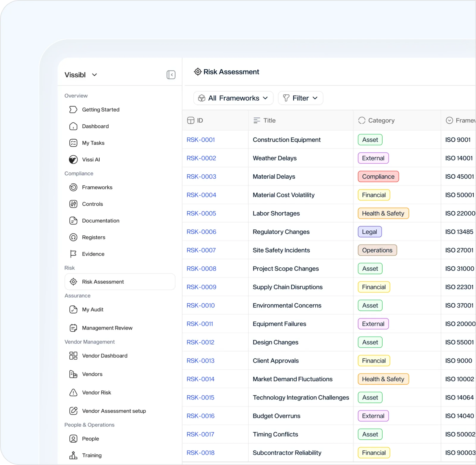Click the Management Review calendar icon
This screenshot has height=465, width=476.
73,328
